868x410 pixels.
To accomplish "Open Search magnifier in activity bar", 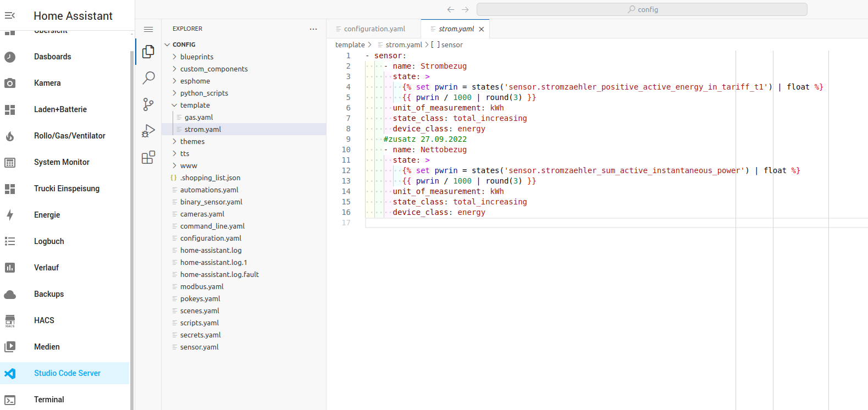I will pyautogui.click(x=148, y=77).
